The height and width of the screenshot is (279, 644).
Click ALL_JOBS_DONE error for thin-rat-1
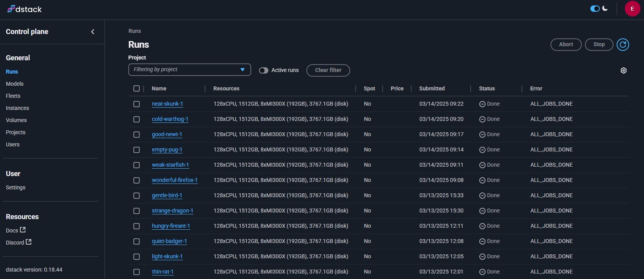(551, 272)
